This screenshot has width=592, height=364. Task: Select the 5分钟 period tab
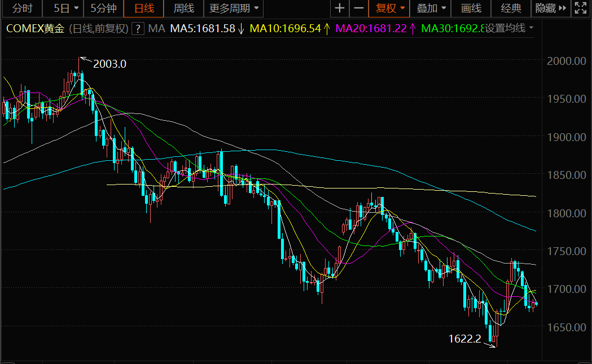(103, 8)
